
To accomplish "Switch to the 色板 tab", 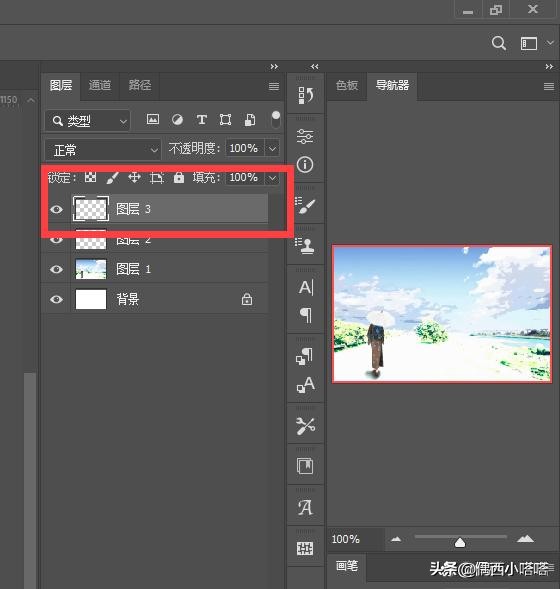I will click(x=347, y=86).
